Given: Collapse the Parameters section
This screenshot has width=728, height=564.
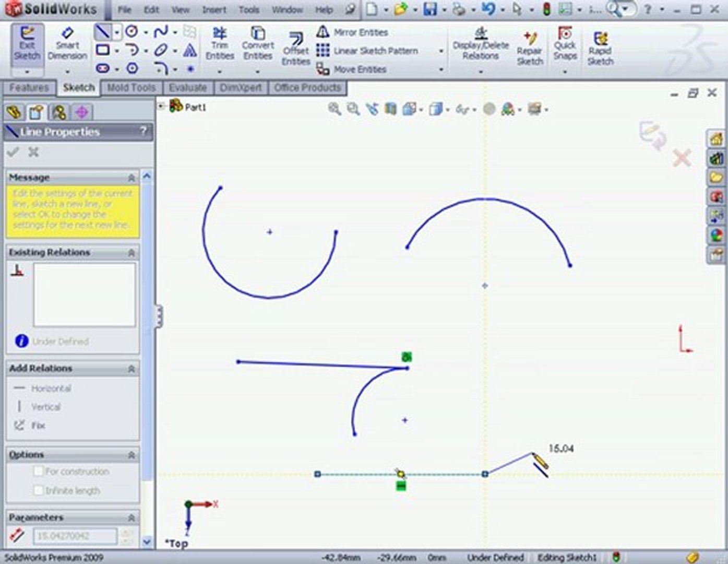Looking at the screenshot, I should 131,518.
